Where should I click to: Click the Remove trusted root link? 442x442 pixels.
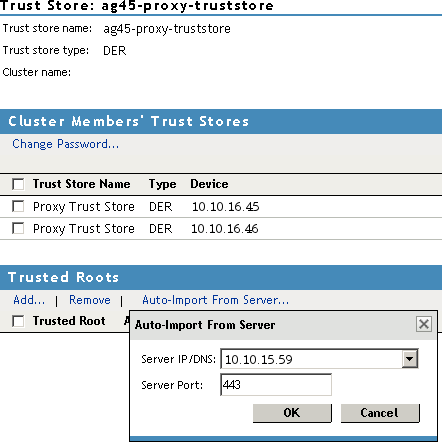[90, 300]
